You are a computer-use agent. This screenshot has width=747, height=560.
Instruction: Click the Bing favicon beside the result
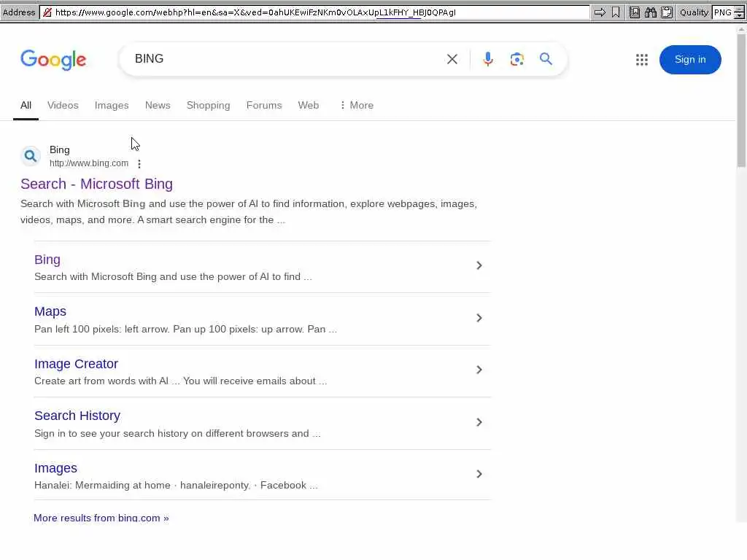pyautogui.click(x=31, y=156)
